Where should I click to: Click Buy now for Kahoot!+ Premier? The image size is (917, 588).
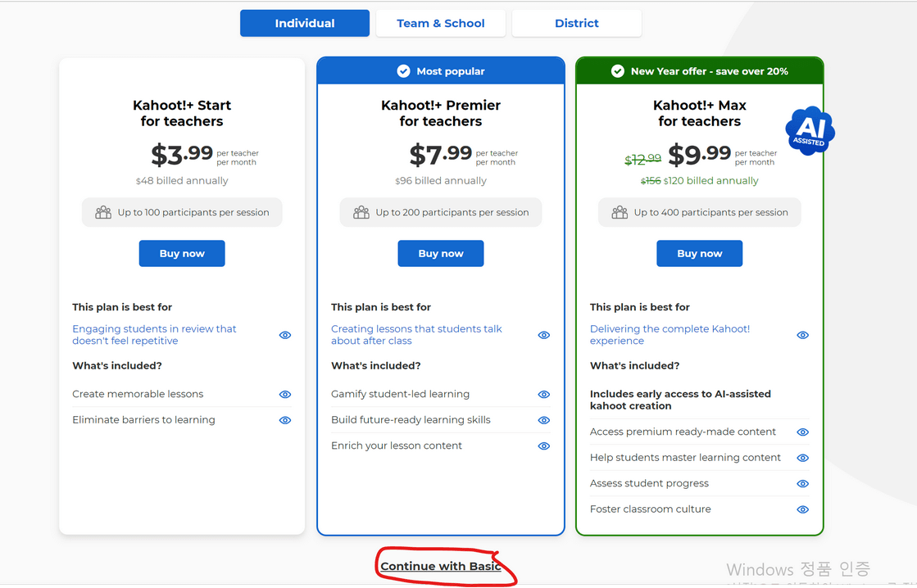coord(441,254)
